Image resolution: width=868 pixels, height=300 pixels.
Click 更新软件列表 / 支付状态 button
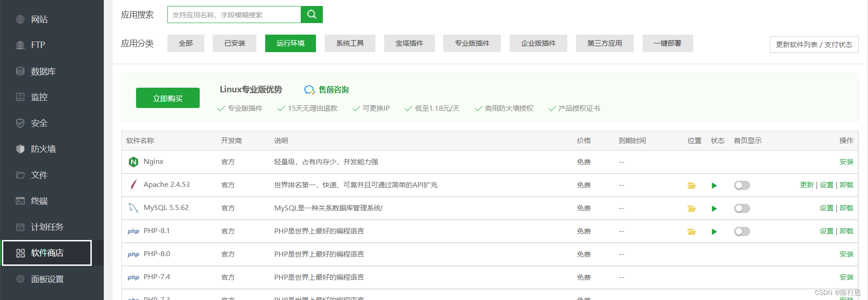814,44
